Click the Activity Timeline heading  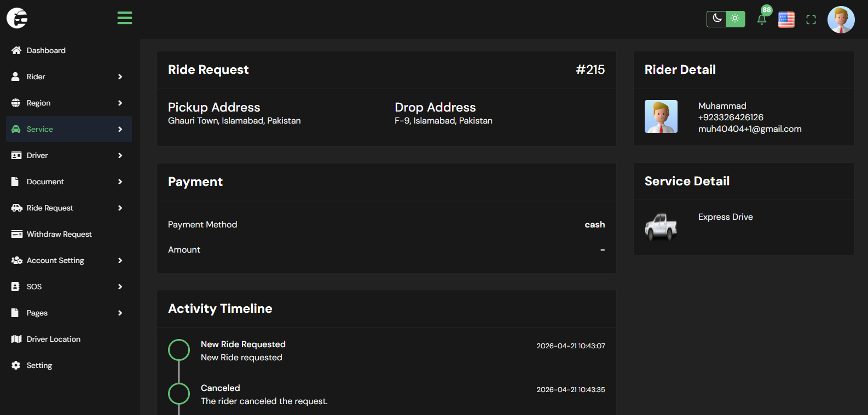220,308
